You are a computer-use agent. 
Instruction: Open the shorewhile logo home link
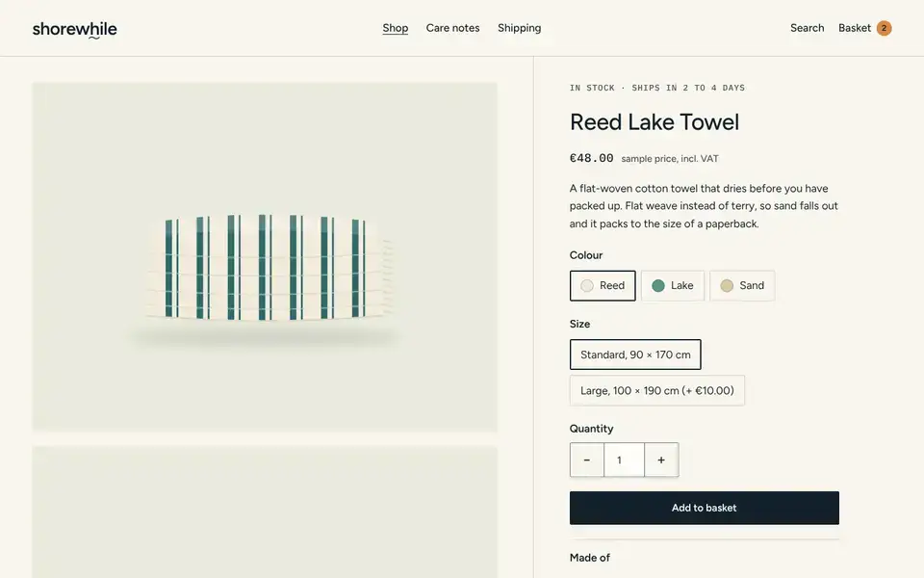pyautogui.click(x=74, y=29)
